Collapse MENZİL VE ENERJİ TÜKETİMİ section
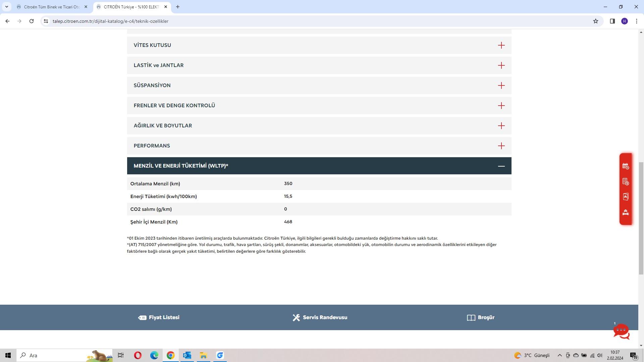The image size is (644, 362). point(501,166)
